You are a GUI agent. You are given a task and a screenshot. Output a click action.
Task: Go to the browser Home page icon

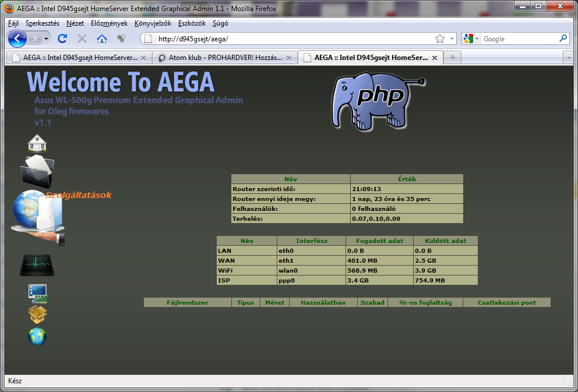point(102,38)
